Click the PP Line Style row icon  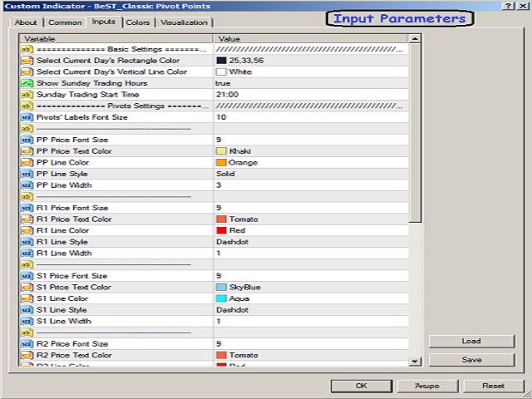point(27,174)
